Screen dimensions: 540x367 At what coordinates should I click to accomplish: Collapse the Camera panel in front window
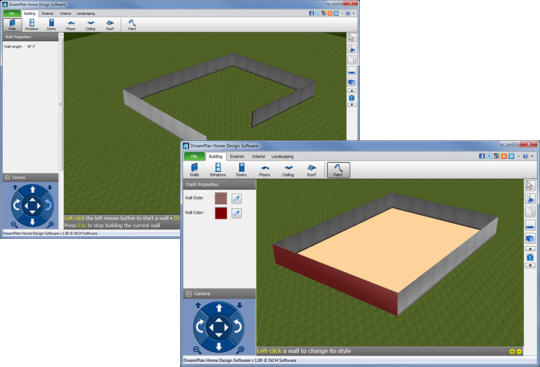[188, 294]
